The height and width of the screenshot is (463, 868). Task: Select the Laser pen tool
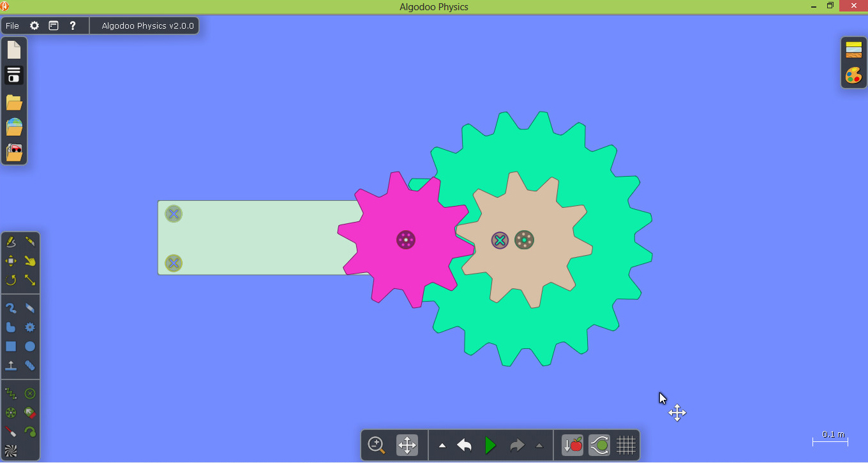11,432
